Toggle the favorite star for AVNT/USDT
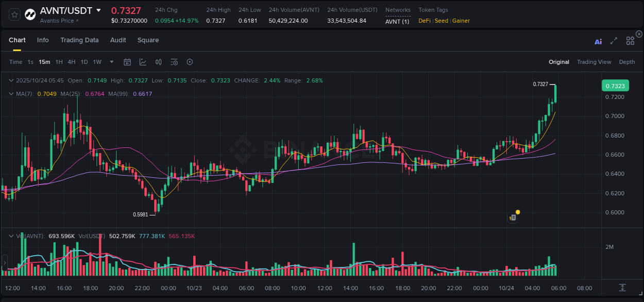This screenshot has height=302, width=644. [x=14, y=13]
